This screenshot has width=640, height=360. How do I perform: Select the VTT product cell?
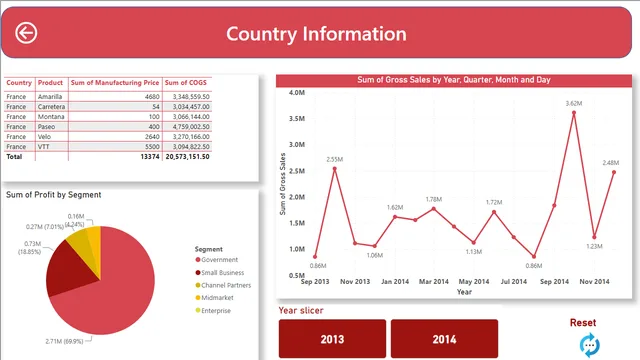[43, 147]
